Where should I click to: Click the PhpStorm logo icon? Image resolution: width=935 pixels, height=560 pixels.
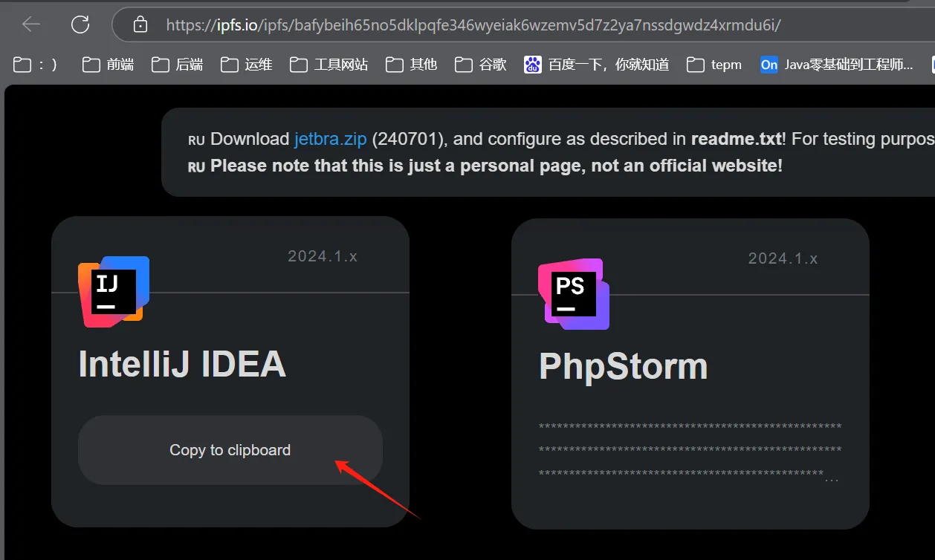pyautogui.click(x=574, y=294)
